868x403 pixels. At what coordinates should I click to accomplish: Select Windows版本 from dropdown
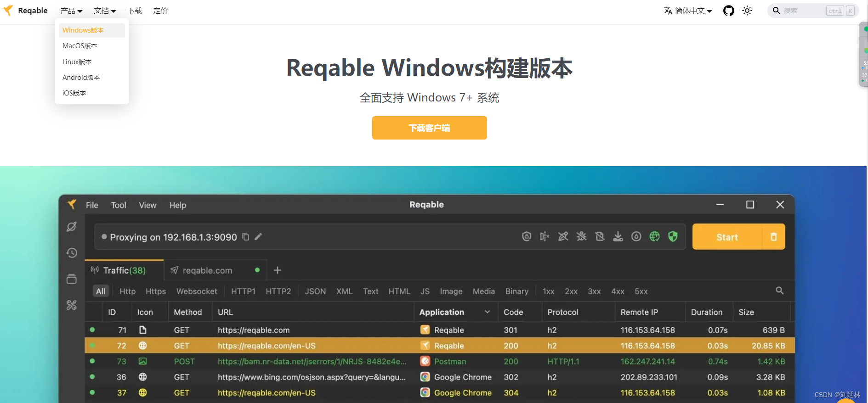tap(92, 30)
